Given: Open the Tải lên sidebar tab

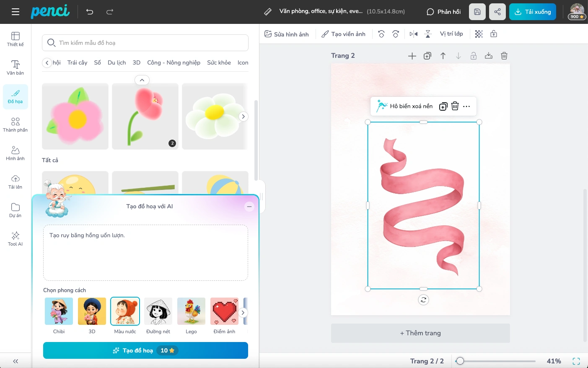Looking at the screenshot, I should 16,182.
